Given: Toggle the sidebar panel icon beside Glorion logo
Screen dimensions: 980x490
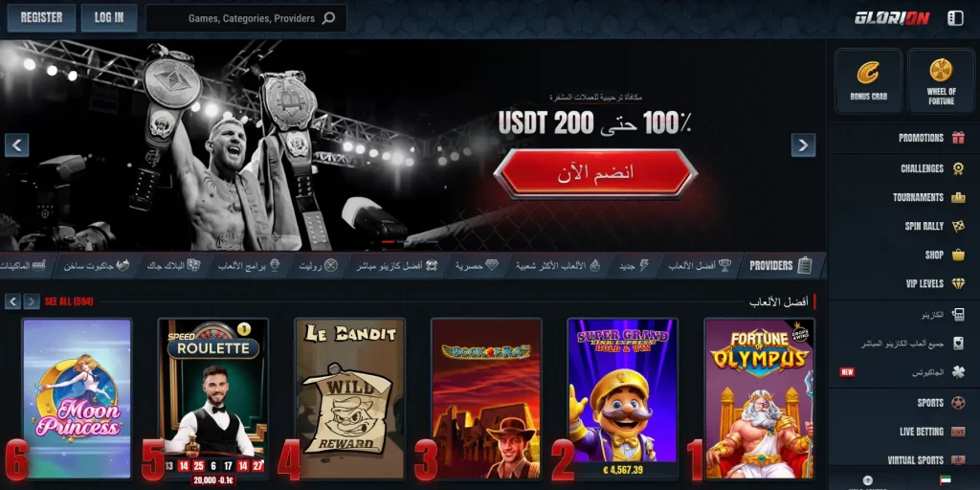Looking at the screenshot, I should (x=956, y=18).
